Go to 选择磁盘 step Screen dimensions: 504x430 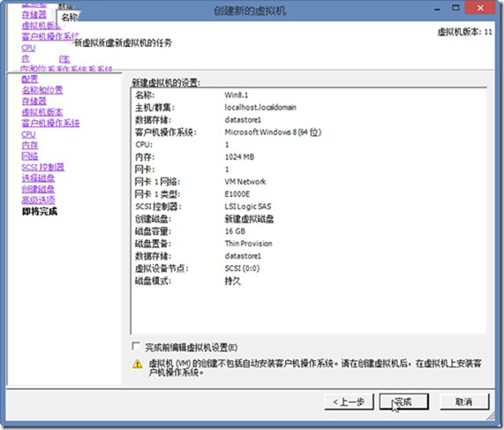tap(38, 177)
